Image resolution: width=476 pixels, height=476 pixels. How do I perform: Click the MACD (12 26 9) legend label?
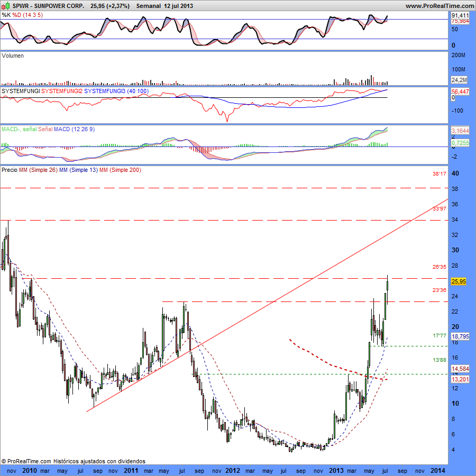pyautogui.click(x=75, y=130)
